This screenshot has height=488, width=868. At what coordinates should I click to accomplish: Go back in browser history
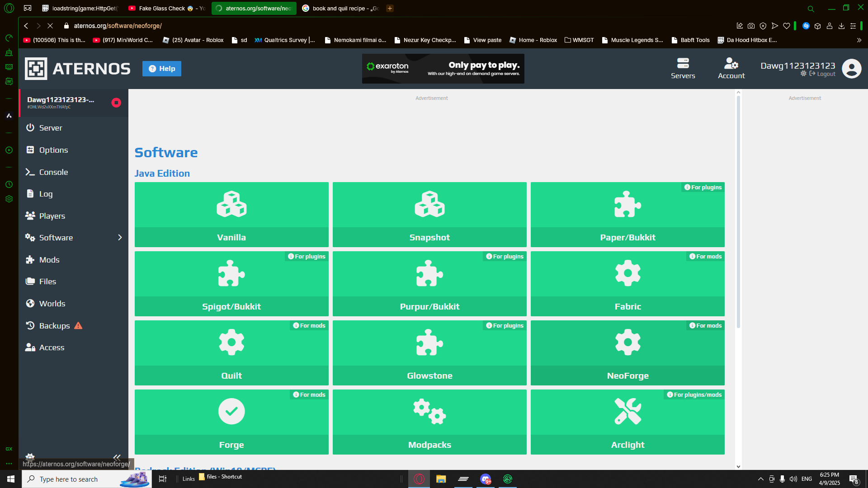(26, 26)
